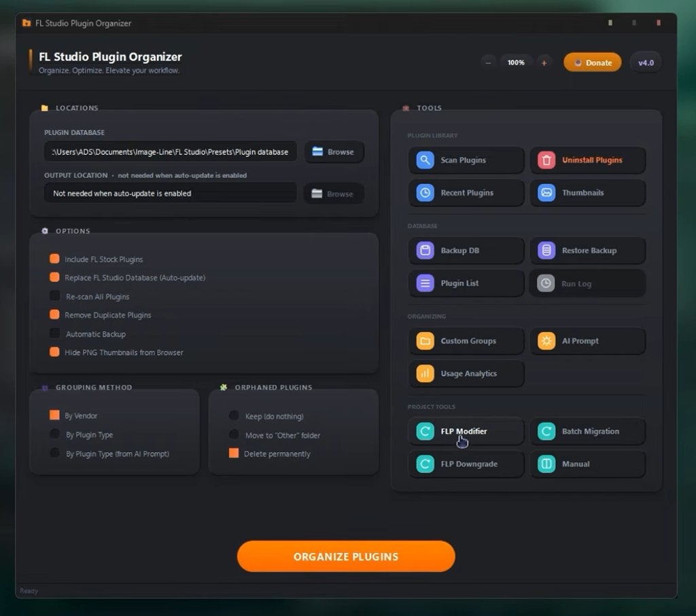Click the Batch Migration teal icon
This screenshot has height=616, width=696.
(x=546, y=431)
